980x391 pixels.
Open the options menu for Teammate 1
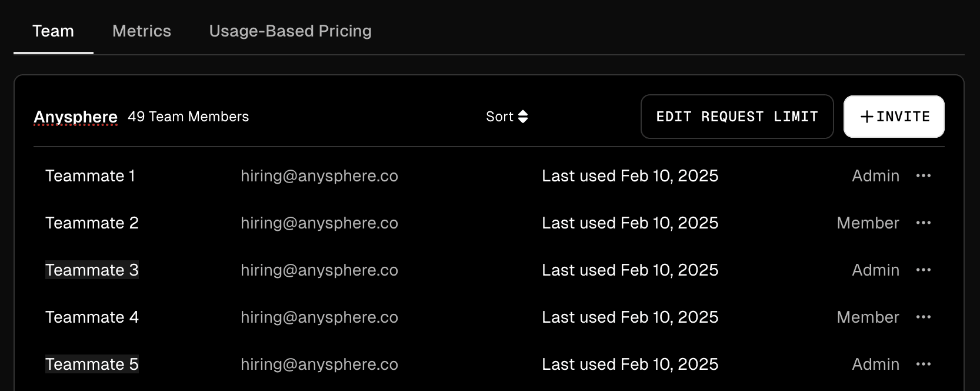tap(923, 175)
